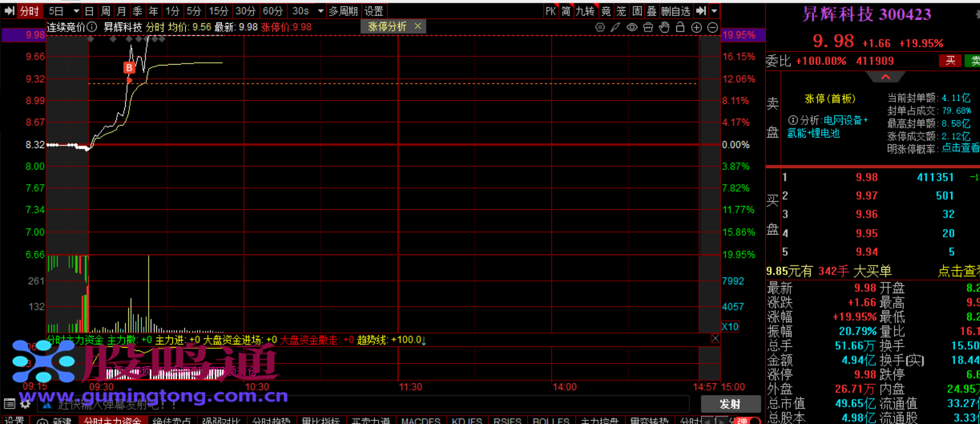Open the PK comparison tool

551,11
